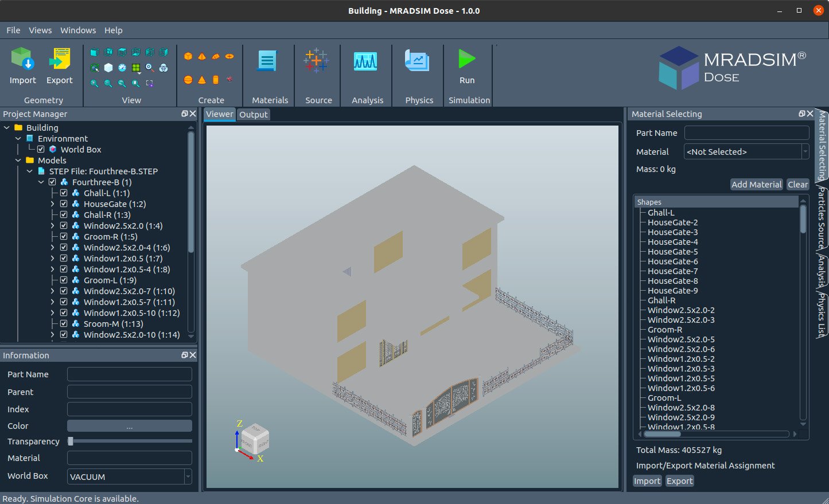Open the Analysis tool
The image size is (829, 504).
365,61
